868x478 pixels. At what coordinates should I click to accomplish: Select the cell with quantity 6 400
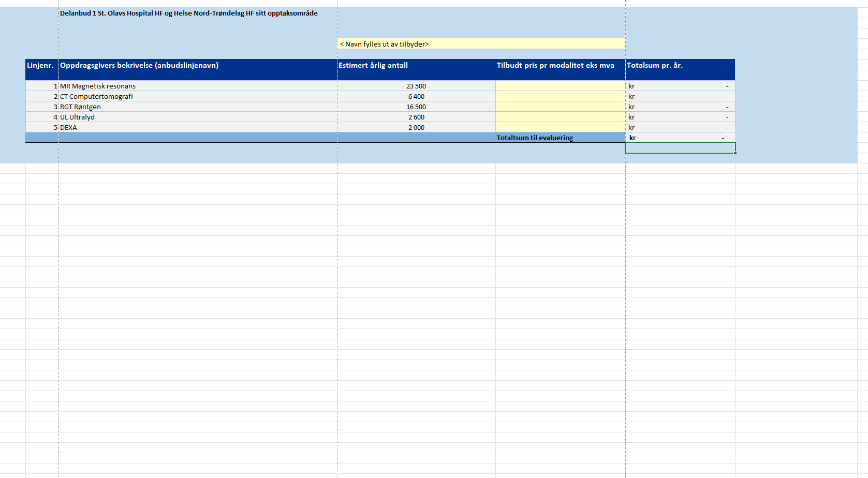pyautogui.click(x=416, y=96)
